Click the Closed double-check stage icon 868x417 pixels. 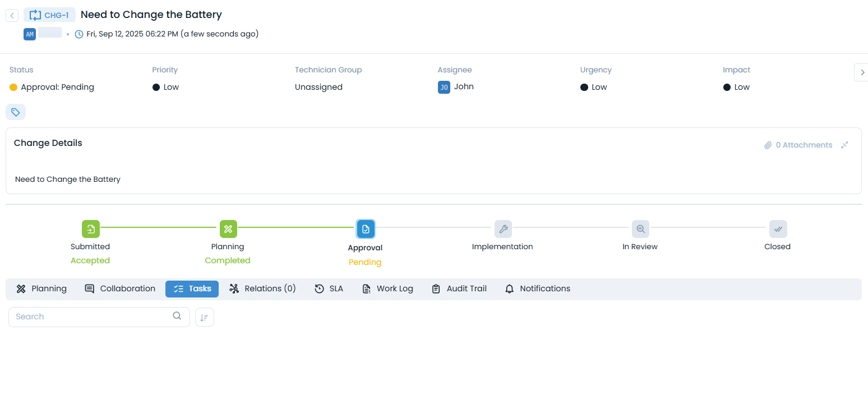pyautogui.click(x=777, y=228)
